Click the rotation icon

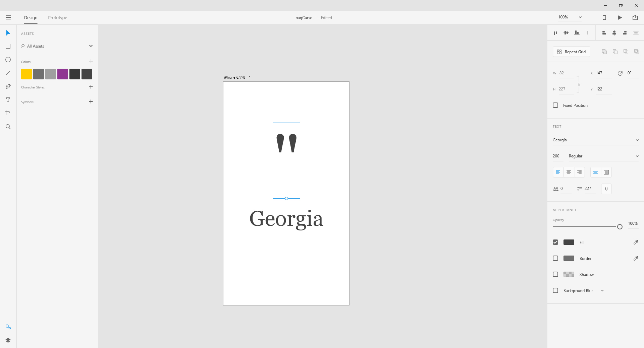[x=620, y=73]
